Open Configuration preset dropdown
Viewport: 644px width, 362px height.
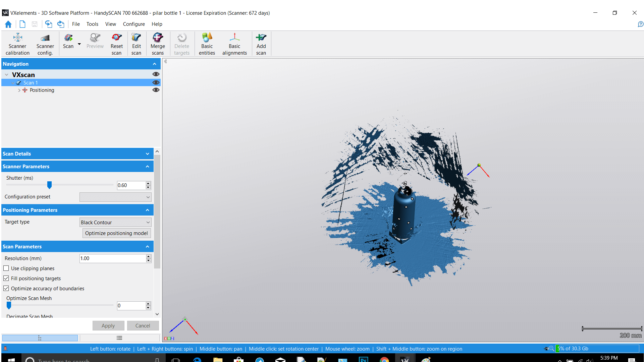coord(115,197)
